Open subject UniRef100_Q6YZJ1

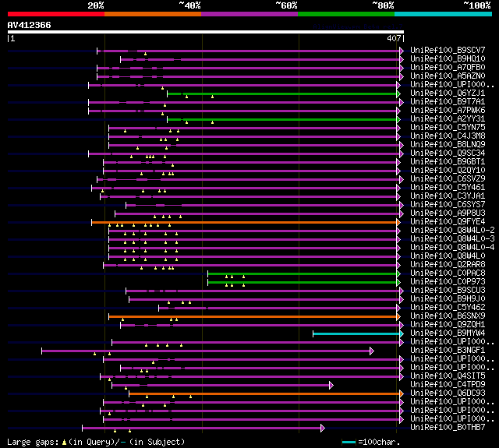click(x=448, y=93)
